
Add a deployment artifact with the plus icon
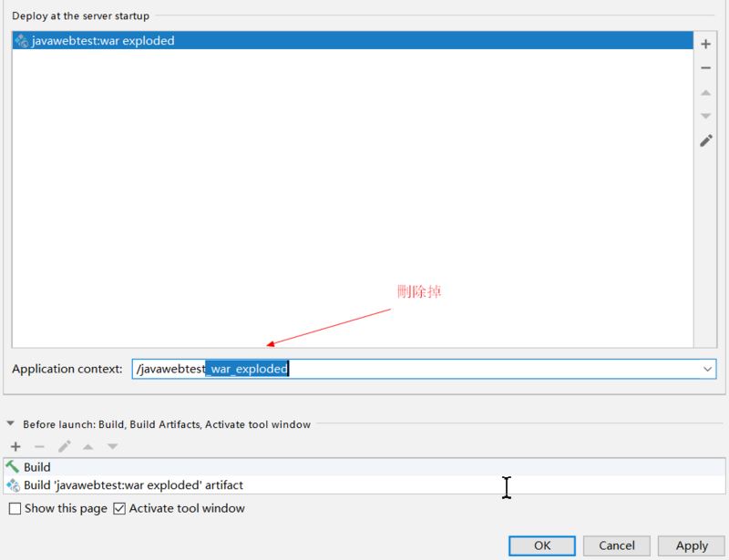click(705, 44)
